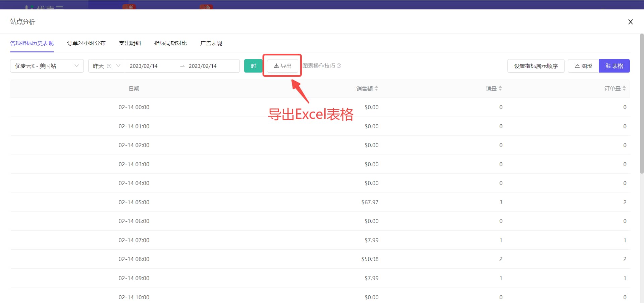Click sales value $67.97
Viewport: 644px width, 303px height.
(x=370, y=202)
